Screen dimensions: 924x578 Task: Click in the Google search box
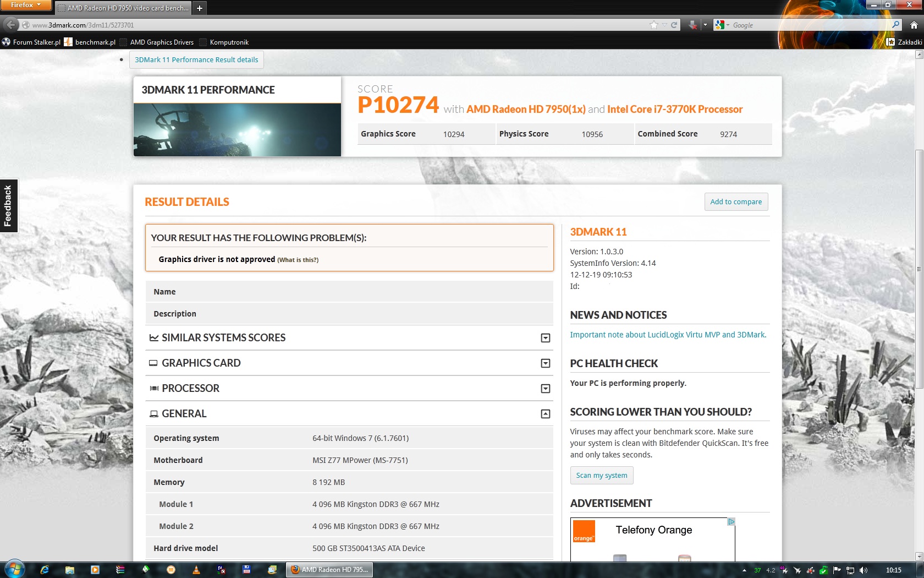(809, 25)
